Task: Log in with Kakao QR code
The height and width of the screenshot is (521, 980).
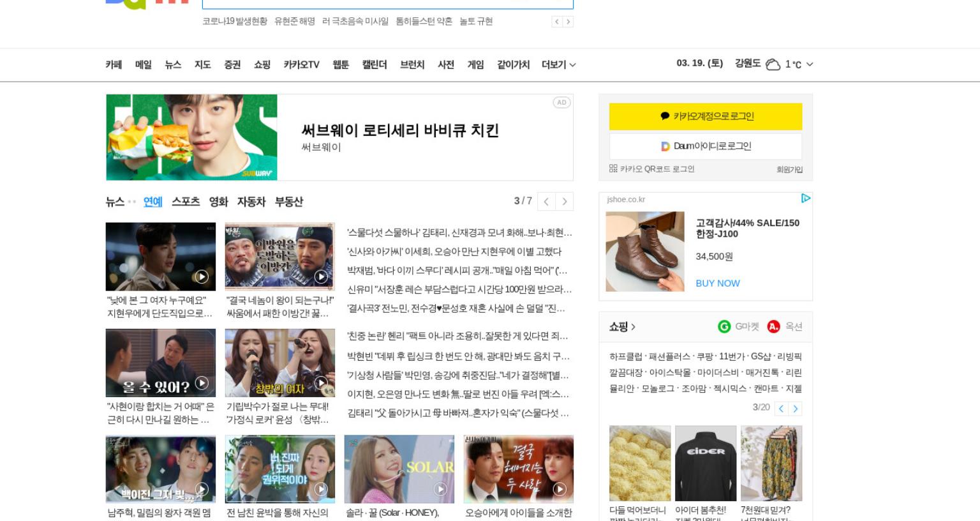Action: pos(651,169)
